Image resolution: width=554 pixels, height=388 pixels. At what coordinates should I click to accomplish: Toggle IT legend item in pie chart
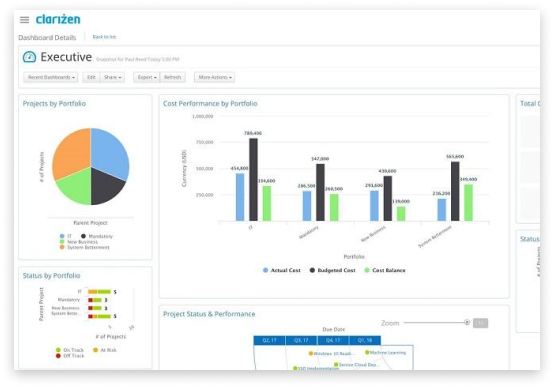coord(66,236)
